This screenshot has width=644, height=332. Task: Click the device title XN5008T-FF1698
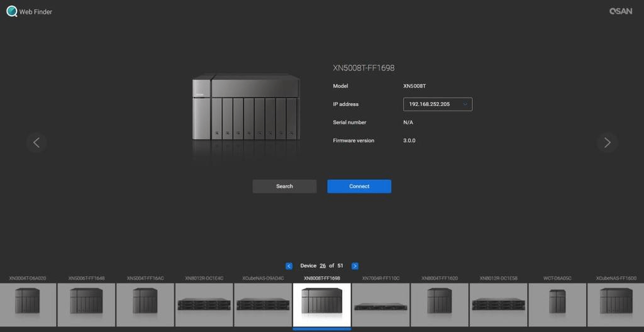tap(364, 68)
